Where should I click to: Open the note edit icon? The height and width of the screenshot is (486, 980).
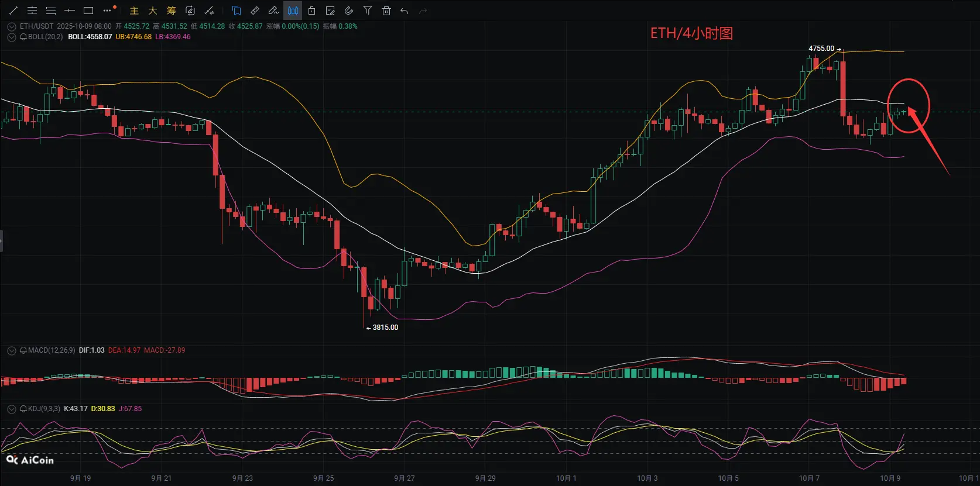coord(330,11)
